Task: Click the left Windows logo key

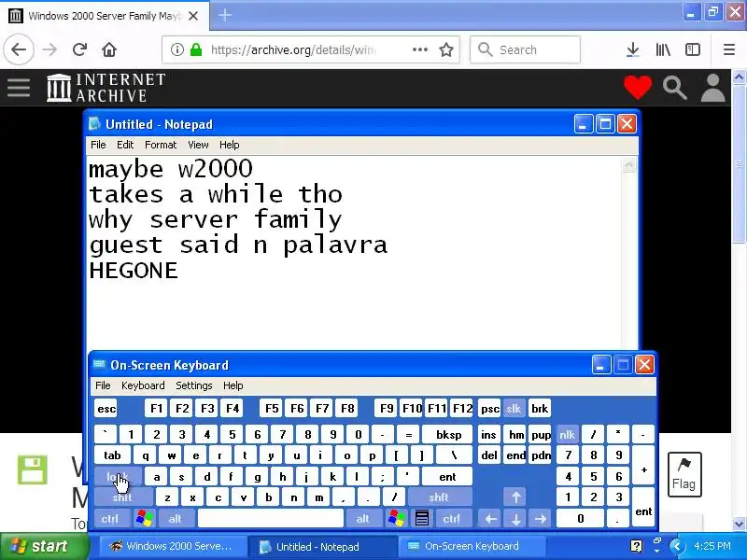Action: pos(145,518)
